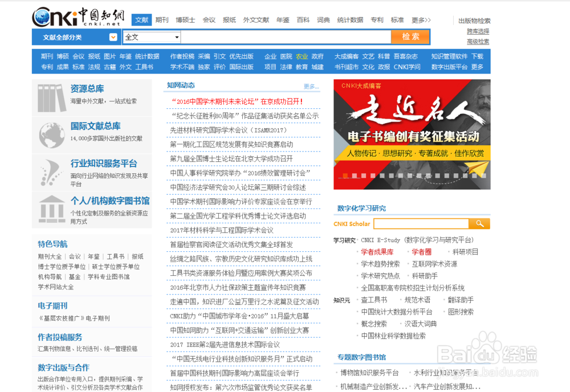Open 出版物检索 link
This screenshot has height=392, width=570.
[474, 21]
